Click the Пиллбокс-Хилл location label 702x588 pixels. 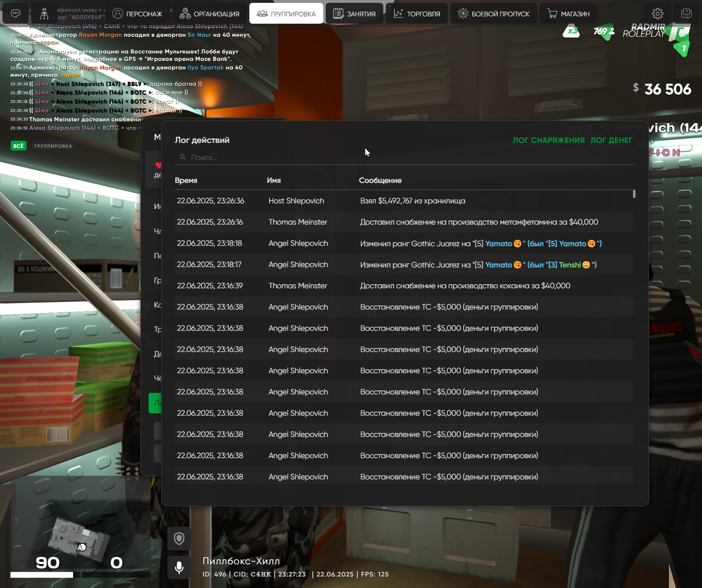[241, 561]
